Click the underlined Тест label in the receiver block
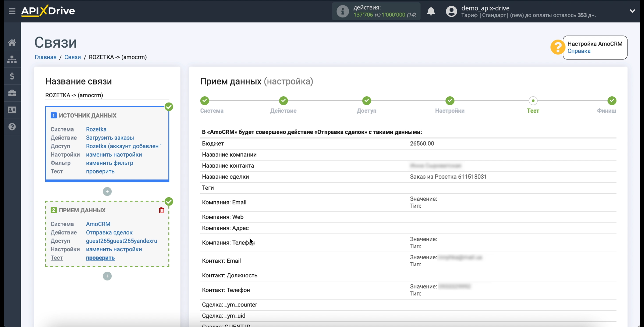Viewport: 644px width, 327px height. click(57, 258)
